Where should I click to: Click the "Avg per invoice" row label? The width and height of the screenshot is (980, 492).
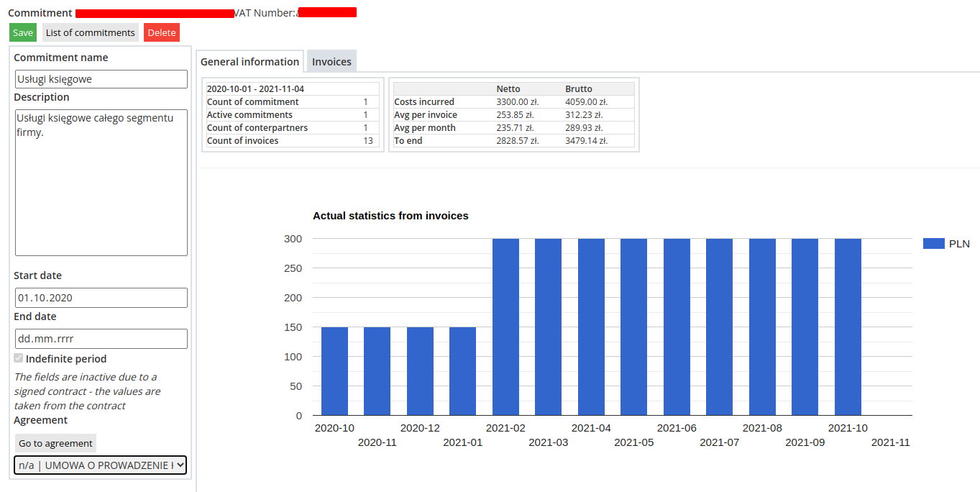[x=426, y=115]
